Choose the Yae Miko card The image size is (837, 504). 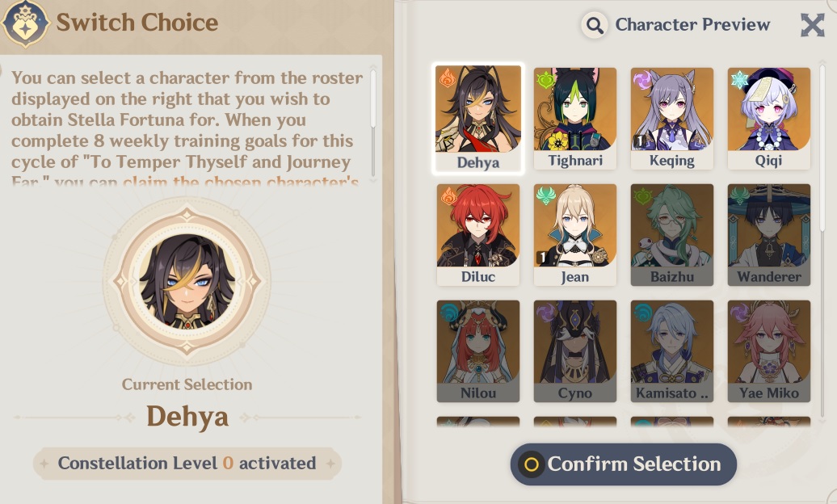pos(768,351)
